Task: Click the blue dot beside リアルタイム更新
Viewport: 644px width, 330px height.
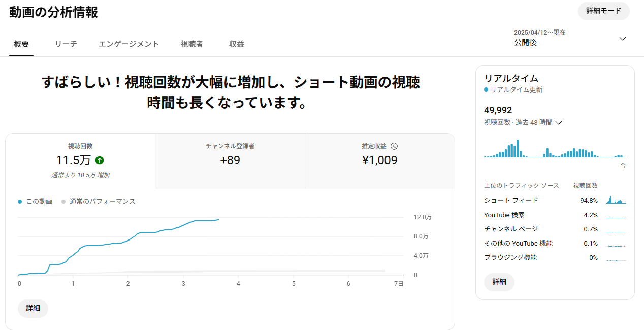Action: click(x=486, y=89)
